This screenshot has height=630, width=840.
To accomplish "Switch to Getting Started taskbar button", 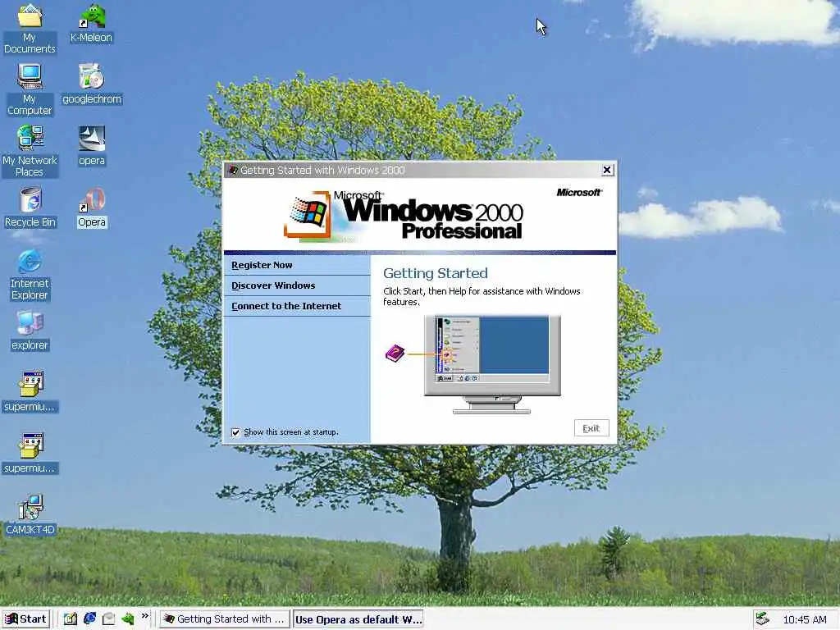I will [225, 619].
